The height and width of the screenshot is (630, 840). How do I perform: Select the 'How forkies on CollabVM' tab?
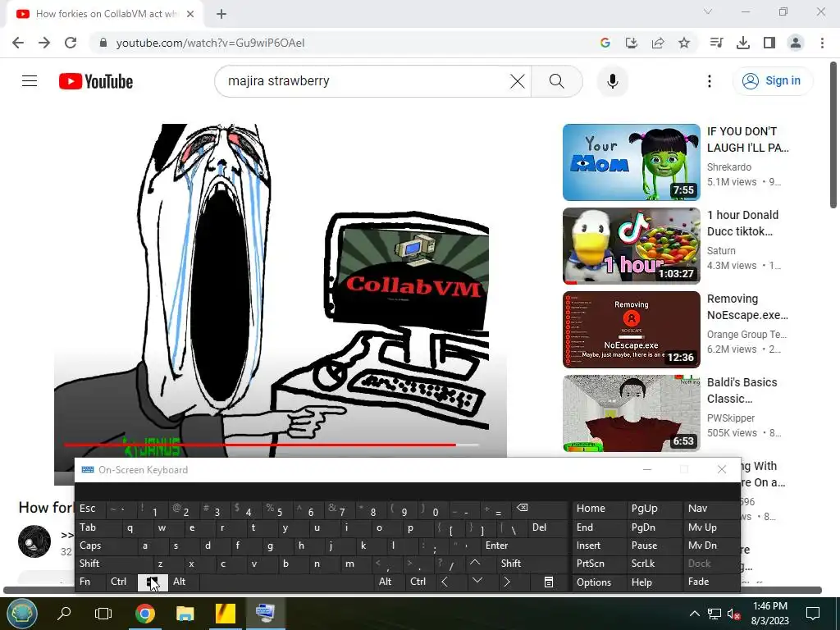tap(106, 15)
